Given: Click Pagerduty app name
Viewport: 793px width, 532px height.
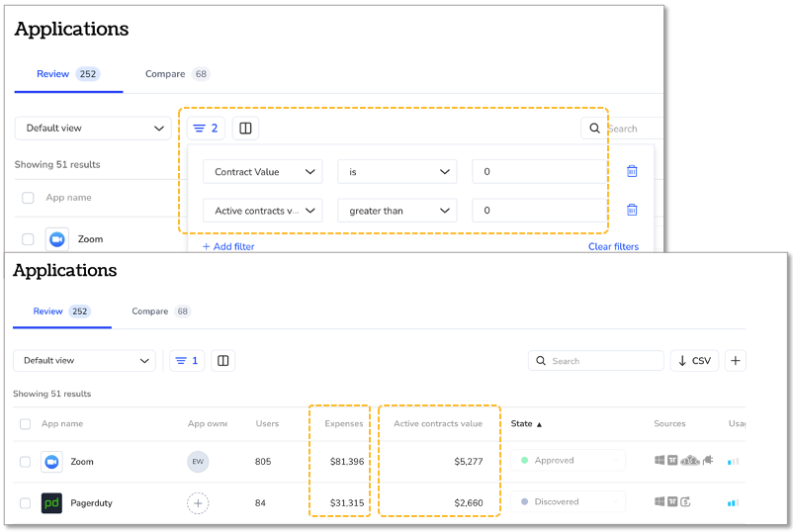Looking at the screenshot, I should pyautogui.click(x=91, y=503).
